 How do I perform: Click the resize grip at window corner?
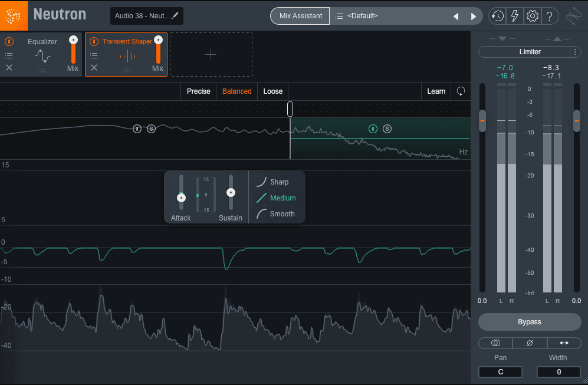click(x=584, y=381)
